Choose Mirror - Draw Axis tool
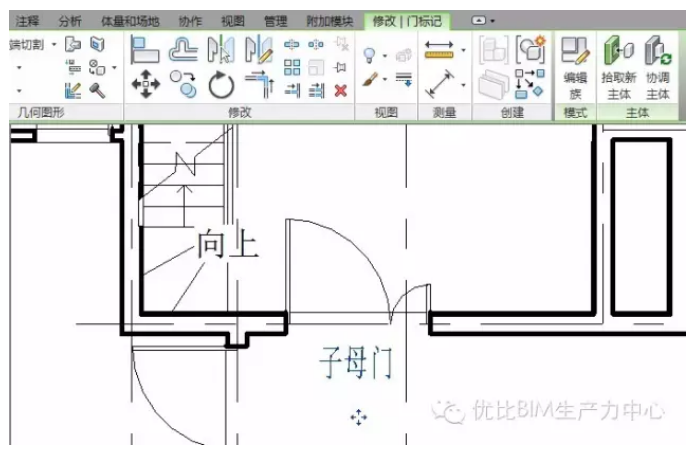The image size is (699, 457). pos(258,49)
